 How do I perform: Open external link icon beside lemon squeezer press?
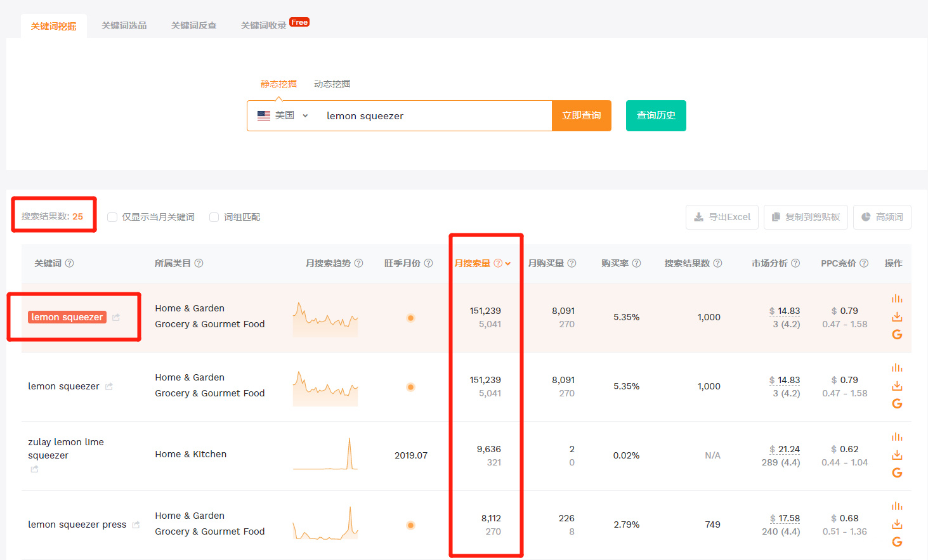(x=136, y=524)
